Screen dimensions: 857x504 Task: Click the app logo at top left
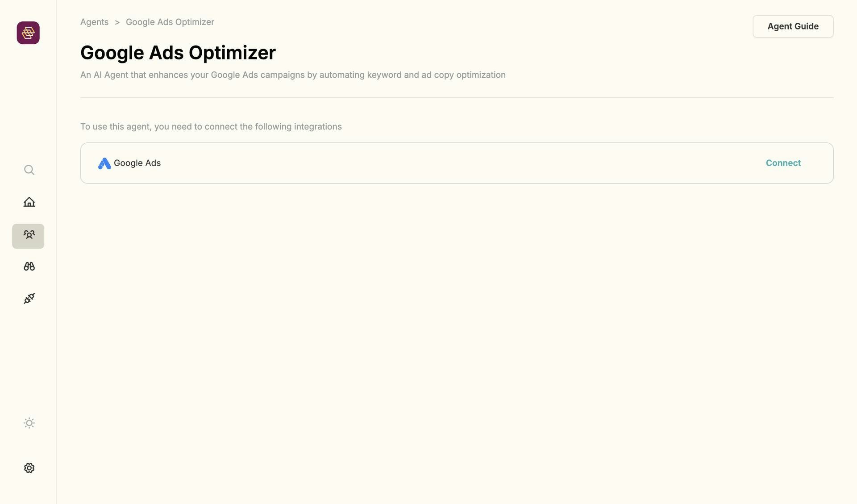[28, 33]
